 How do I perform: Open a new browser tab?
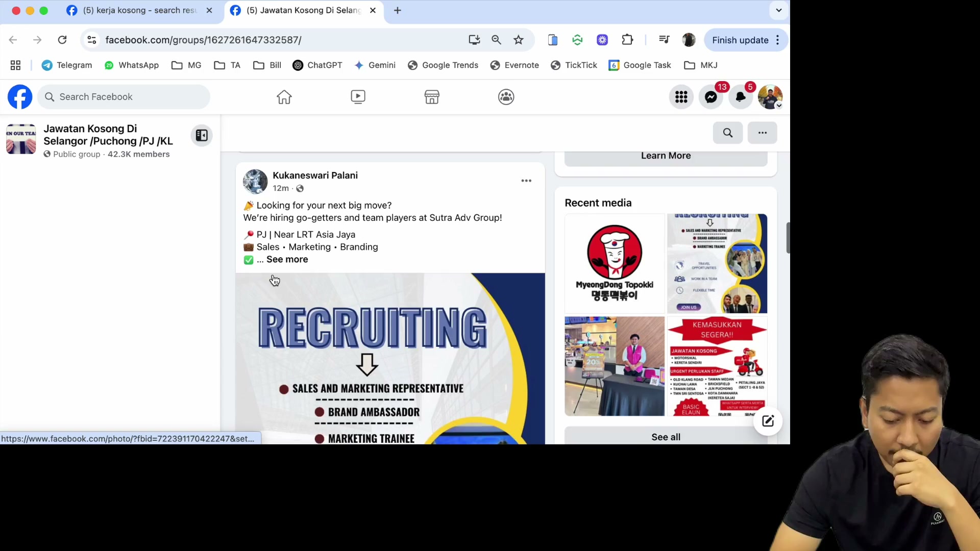click(398, 10)
